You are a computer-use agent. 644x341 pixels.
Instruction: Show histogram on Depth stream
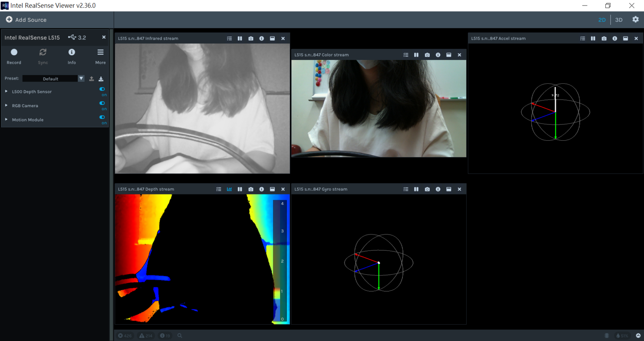pyautogui.click(x=229, y=189)
